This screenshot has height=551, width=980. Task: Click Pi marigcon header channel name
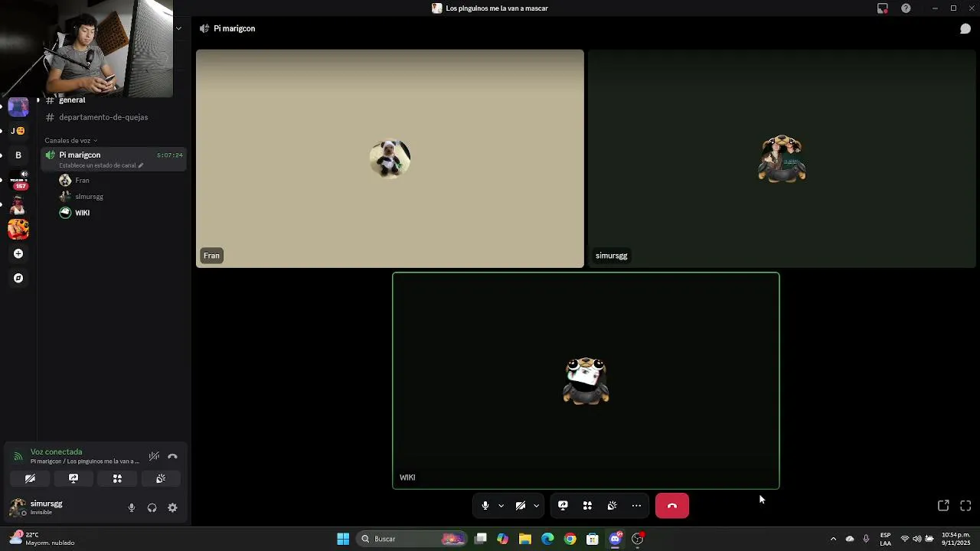click(234, 29)
